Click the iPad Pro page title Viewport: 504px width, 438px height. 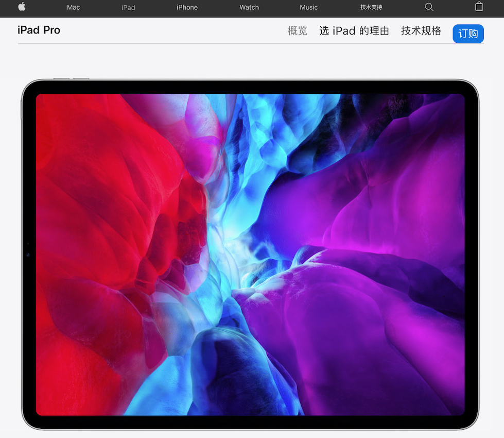[39, 30]
